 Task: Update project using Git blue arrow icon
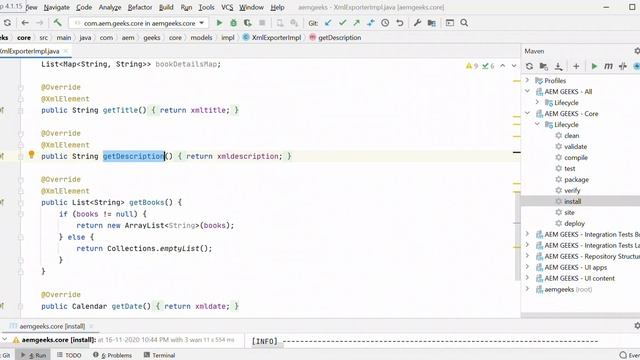coord(328,23)
